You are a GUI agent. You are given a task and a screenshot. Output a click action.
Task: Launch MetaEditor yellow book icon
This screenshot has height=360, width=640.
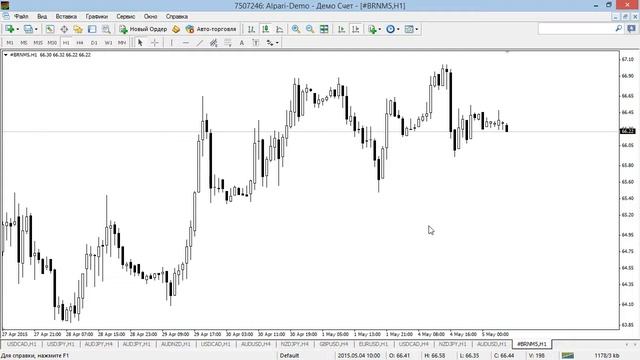(176, 29)
